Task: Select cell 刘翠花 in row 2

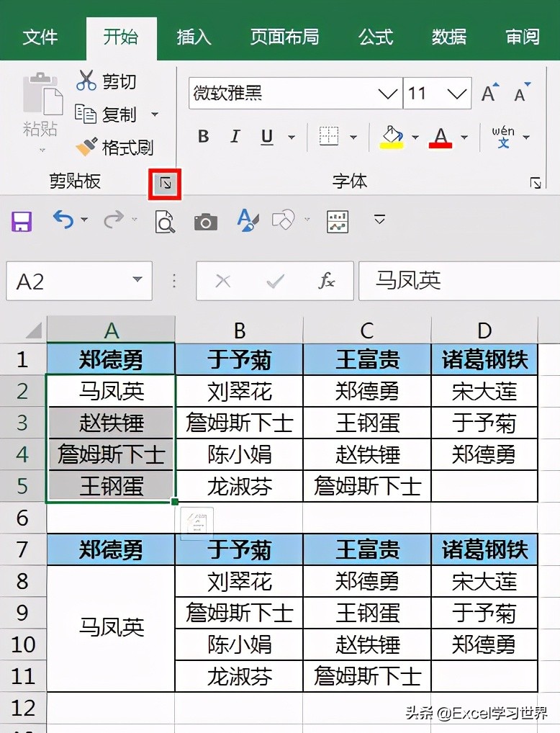Action: coord(240,391)
